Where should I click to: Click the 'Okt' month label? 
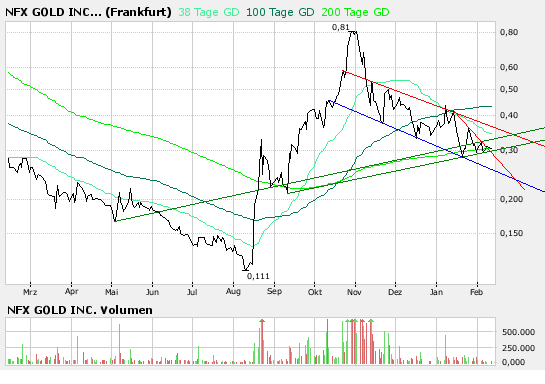click(315, 292)
